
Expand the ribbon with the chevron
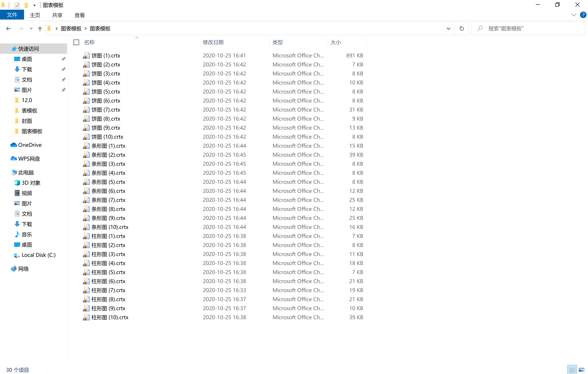574,15
